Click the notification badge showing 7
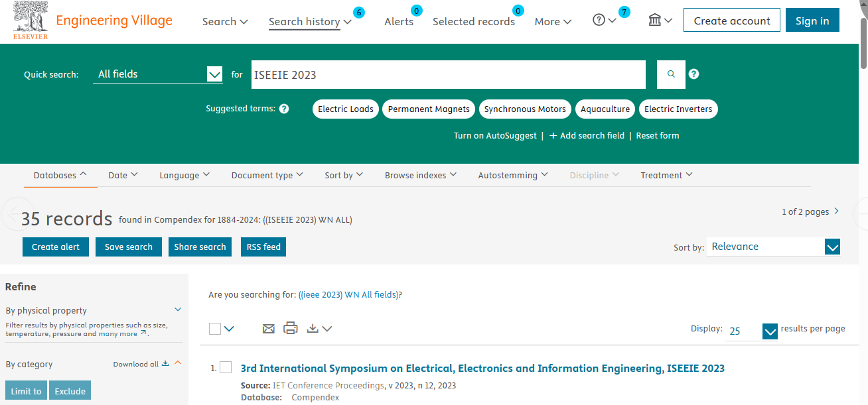 click(624, 12)
